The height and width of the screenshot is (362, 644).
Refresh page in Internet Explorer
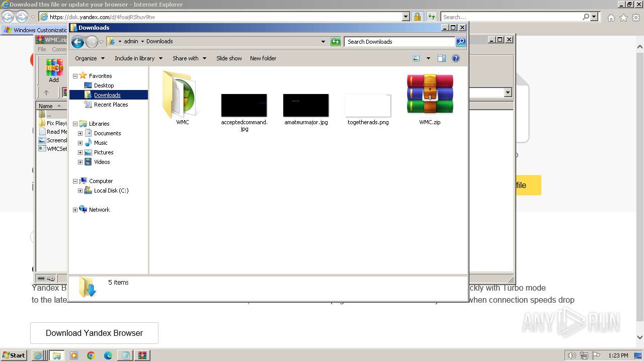pos(431,17)
